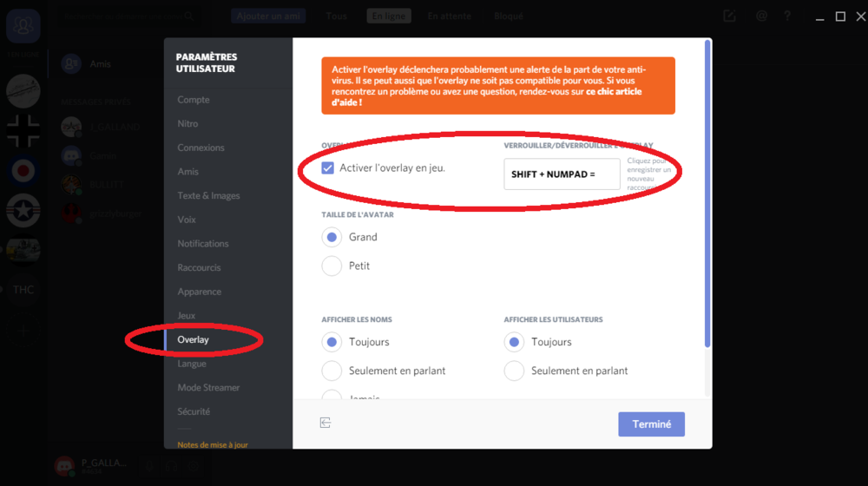
Task: Open the star shield server icon
Action: (23, 211)
